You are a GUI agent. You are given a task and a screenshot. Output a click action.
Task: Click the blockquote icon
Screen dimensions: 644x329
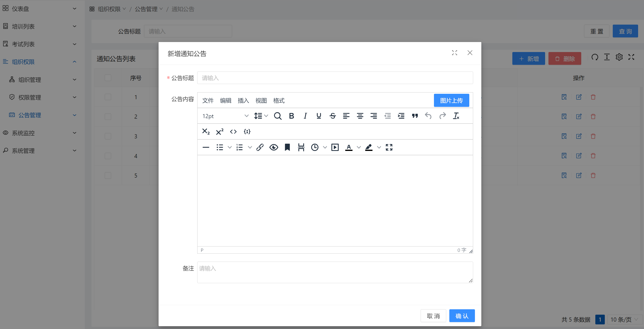point(415,116)
